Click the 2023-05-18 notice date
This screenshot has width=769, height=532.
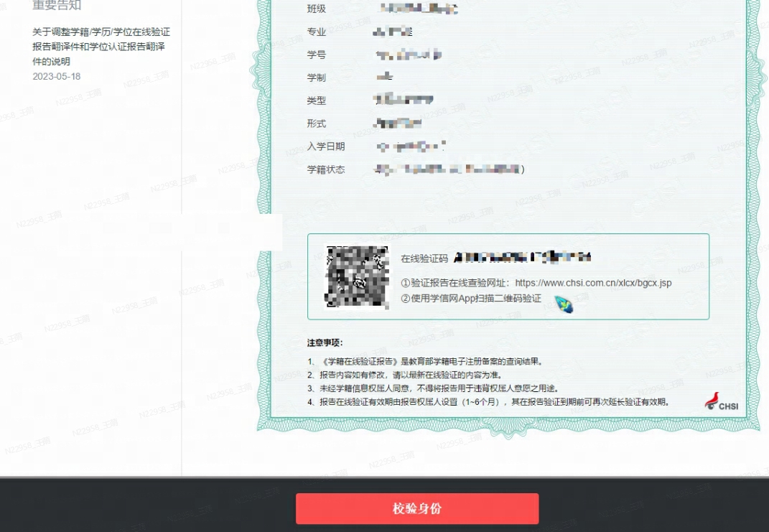57,76
